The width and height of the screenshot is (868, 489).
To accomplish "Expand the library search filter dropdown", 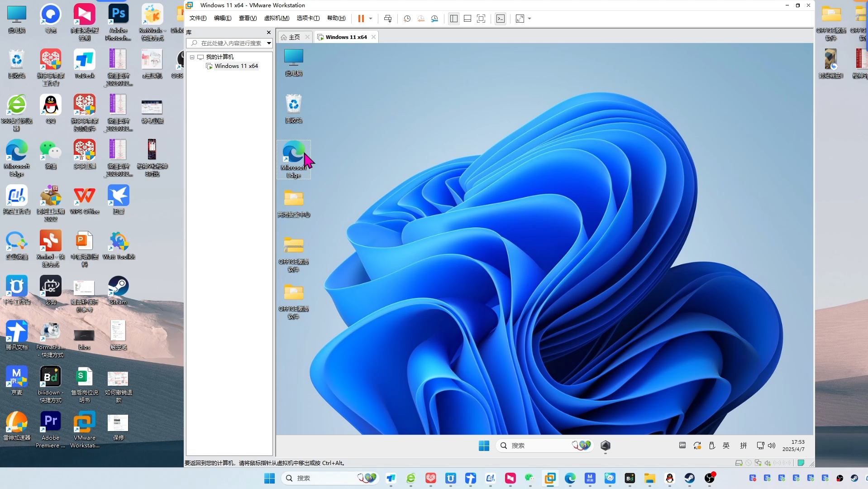I will [269, 43].
